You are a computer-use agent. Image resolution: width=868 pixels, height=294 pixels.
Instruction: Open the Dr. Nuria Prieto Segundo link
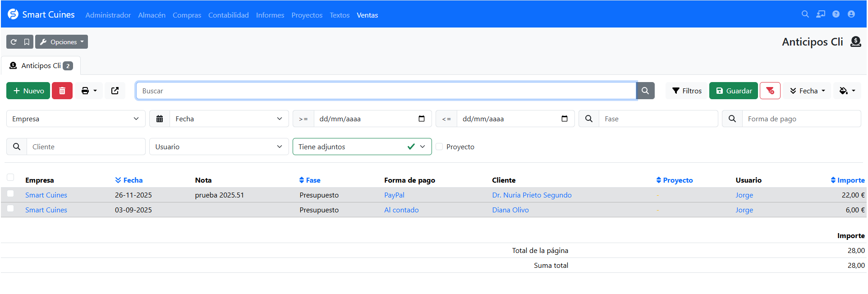(532, 195)
